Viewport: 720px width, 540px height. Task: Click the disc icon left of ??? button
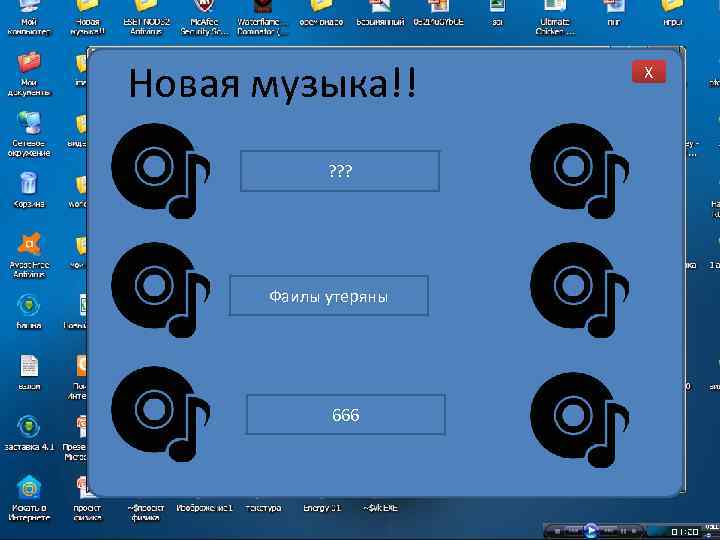pyautogui.click(x=160, y=171)
